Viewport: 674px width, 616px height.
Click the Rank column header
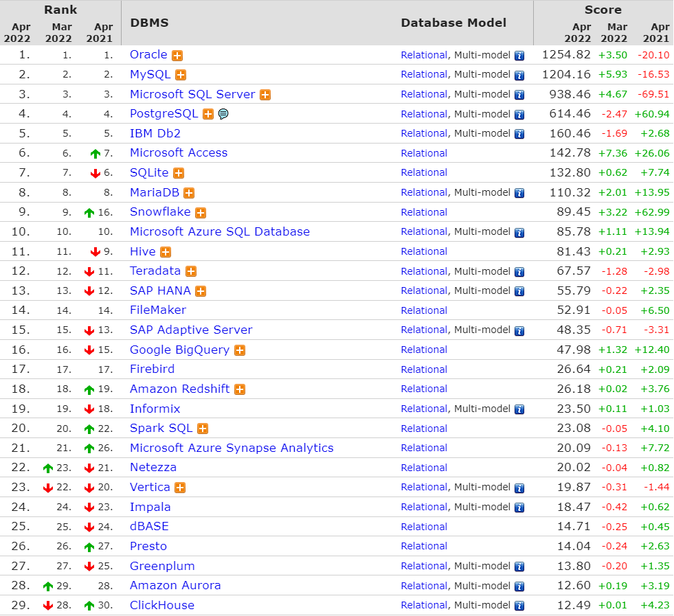[x=60, y=10]
